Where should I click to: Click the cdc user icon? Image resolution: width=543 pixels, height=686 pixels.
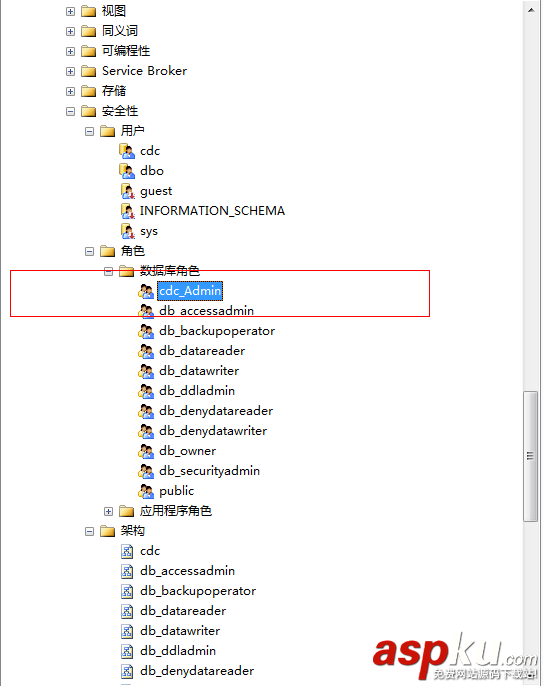pos(127,151)
